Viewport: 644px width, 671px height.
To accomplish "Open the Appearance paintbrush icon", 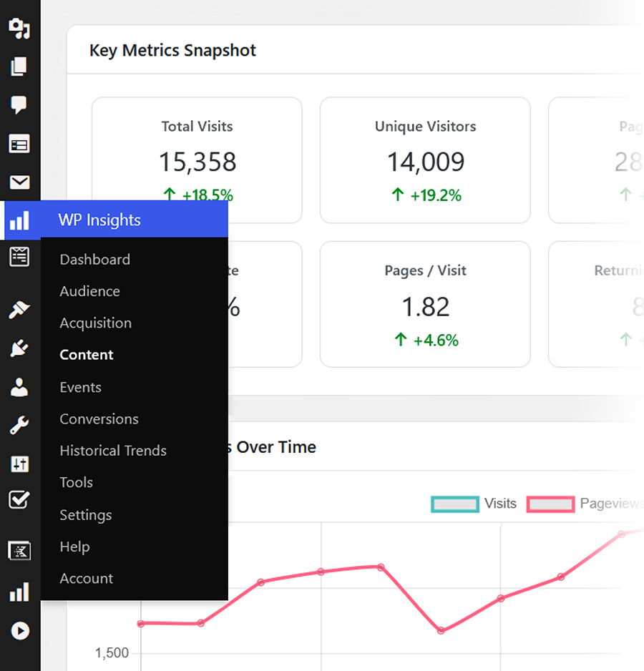I will (x=19, y=310).
